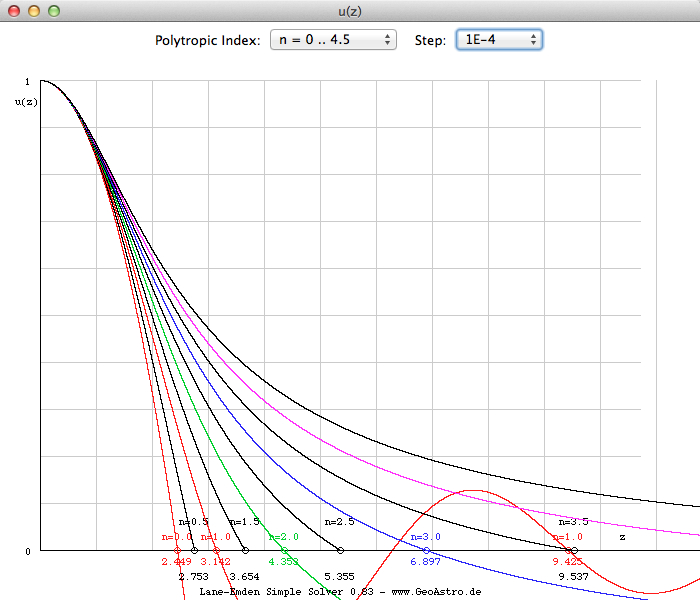The image size is (700, 600).
Task: Click the 'Step:' label
Action: [430, 40]
